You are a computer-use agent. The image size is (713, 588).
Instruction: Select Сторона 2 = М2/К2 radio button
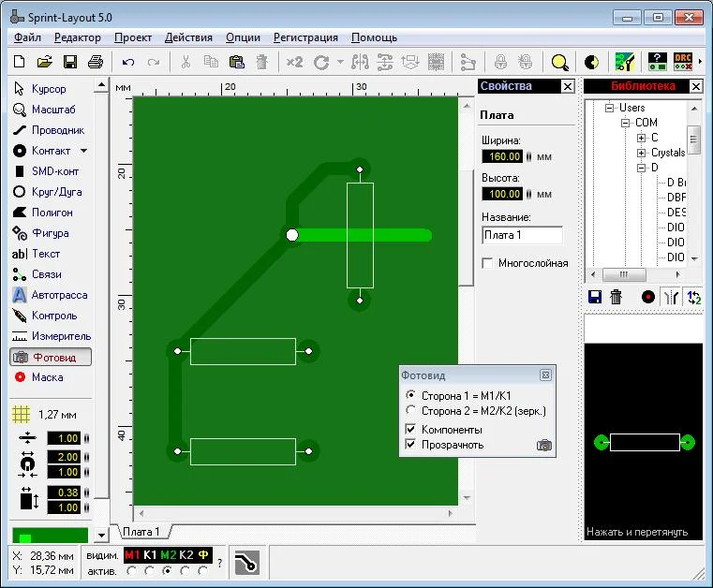pyautogui.click(x=410, y=410)
